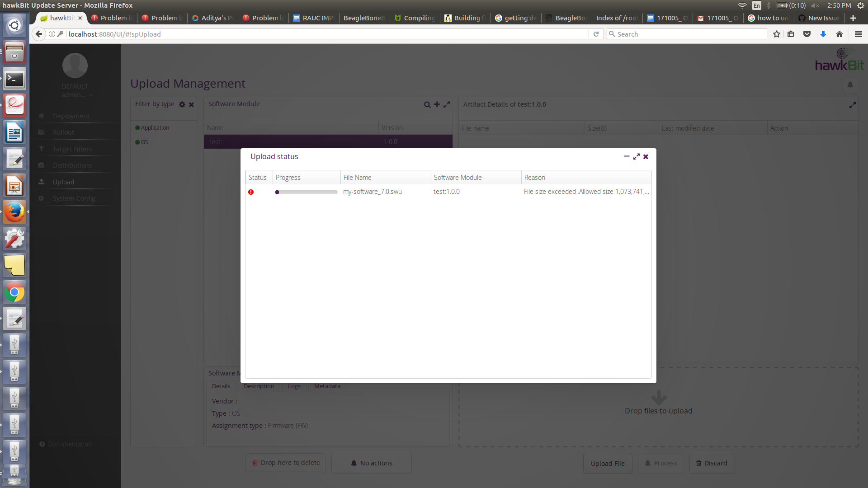Click the my-software_7.0.swu progress bar
Image resolution: width=868 pixels, height=488 pixels.
306,192
